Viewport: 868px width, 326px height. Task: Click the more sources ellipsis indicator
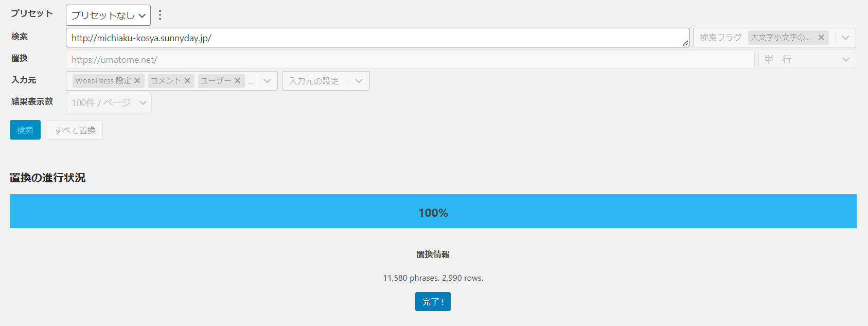pyautogui.click(x=251, y=82)
